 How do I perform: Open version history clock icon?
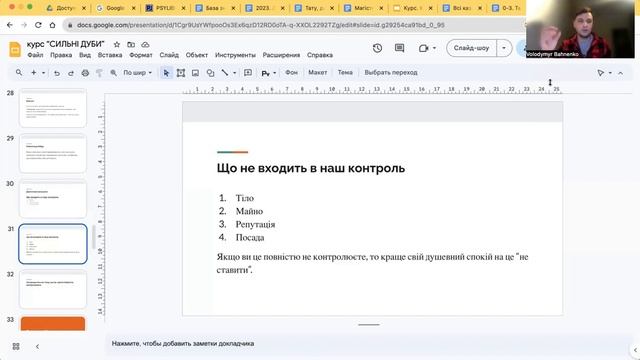[x=378, y=48]
